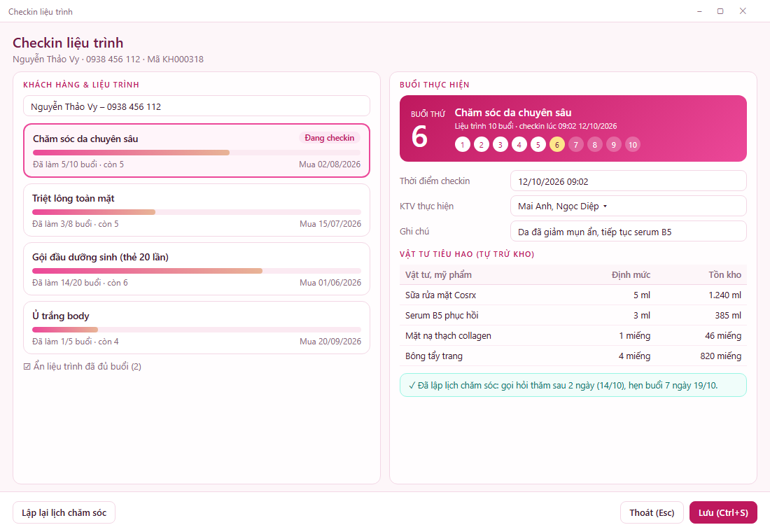Click the Đang checkin status badge

(330, 138)
